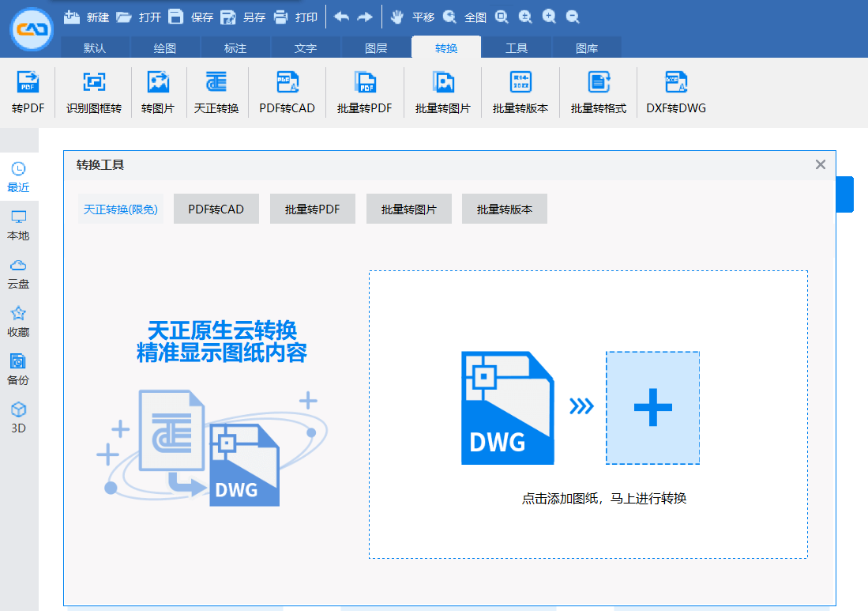Click the plus box to add drawing
This screenshot has height=611, width=868.
pyautogui.click(x=652, y=408)
